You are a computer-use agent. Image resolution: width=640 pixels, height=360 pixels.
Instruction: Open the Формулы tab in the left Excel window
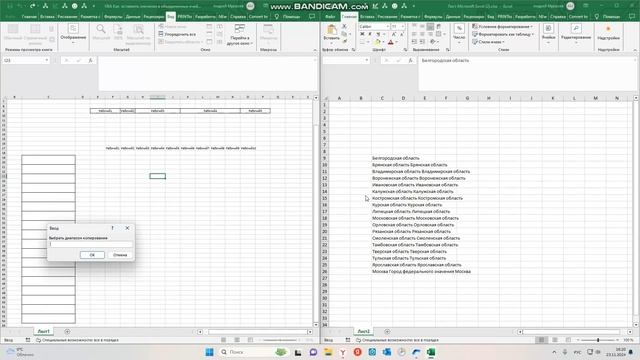point(113,17)
